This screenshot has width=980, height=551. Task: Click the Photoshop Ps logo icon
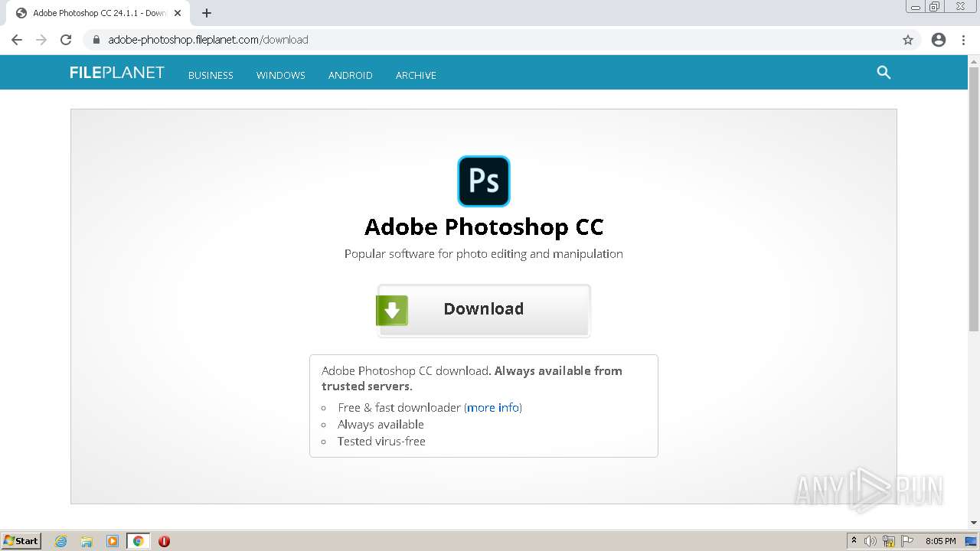pyautogui.click(x=484, y=181)
